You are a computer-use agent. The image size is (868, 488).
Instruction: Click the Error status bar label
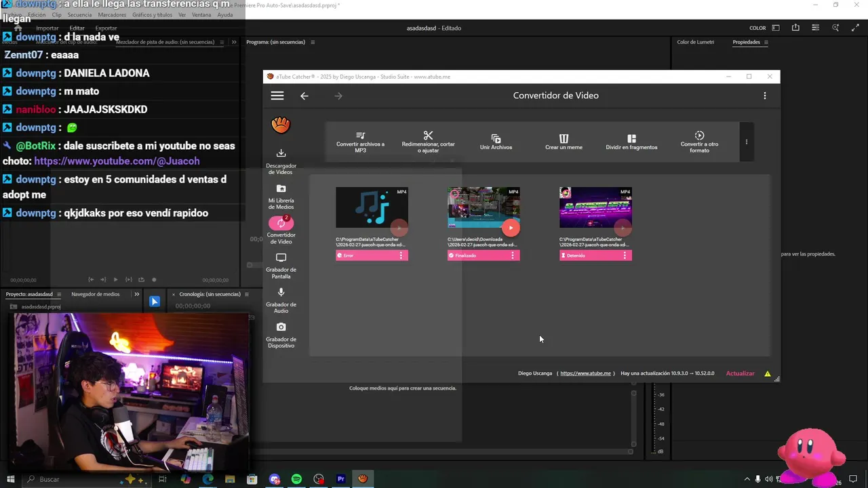349,256
